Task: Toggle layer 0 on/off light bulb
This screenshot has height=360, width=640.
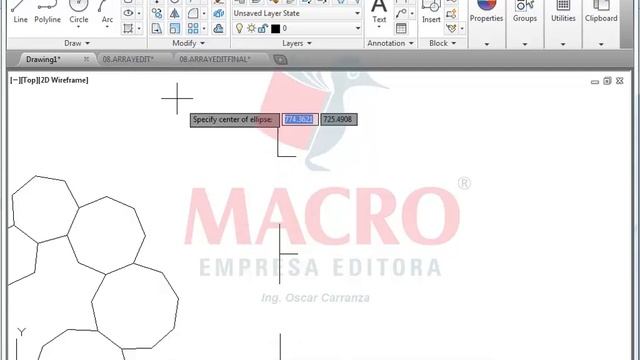Action: click(240, 28)
